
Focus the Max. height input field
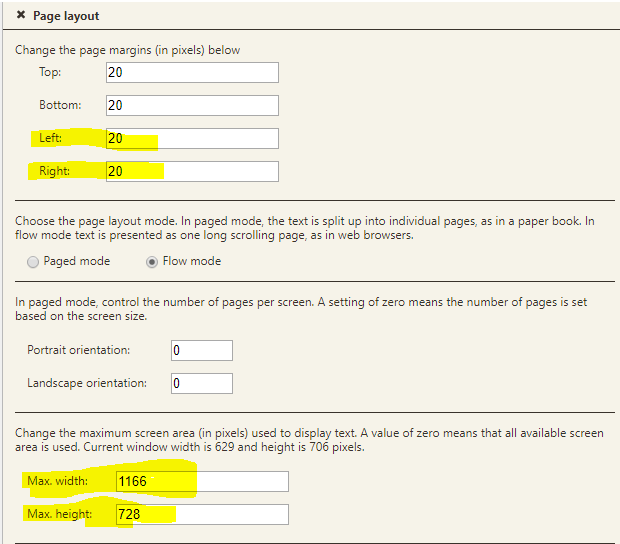pos(202,514)
